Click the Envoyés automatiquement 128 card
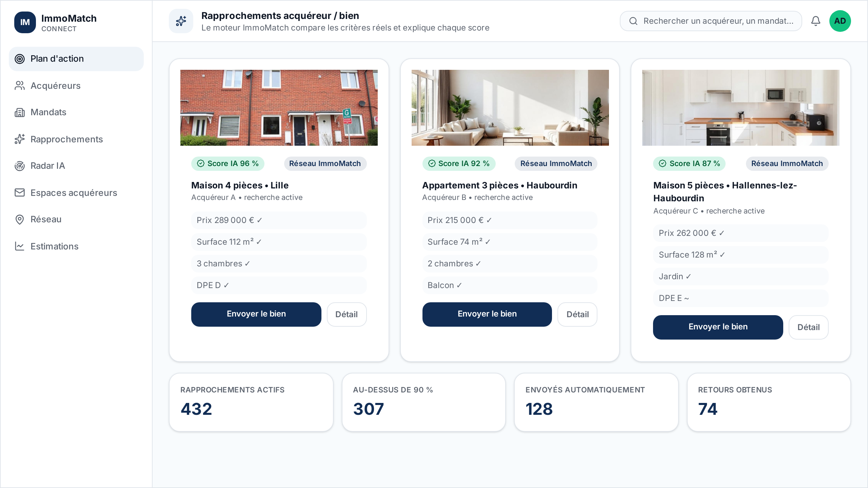Viewport: 868px width, 488px height. click(596, 402)
